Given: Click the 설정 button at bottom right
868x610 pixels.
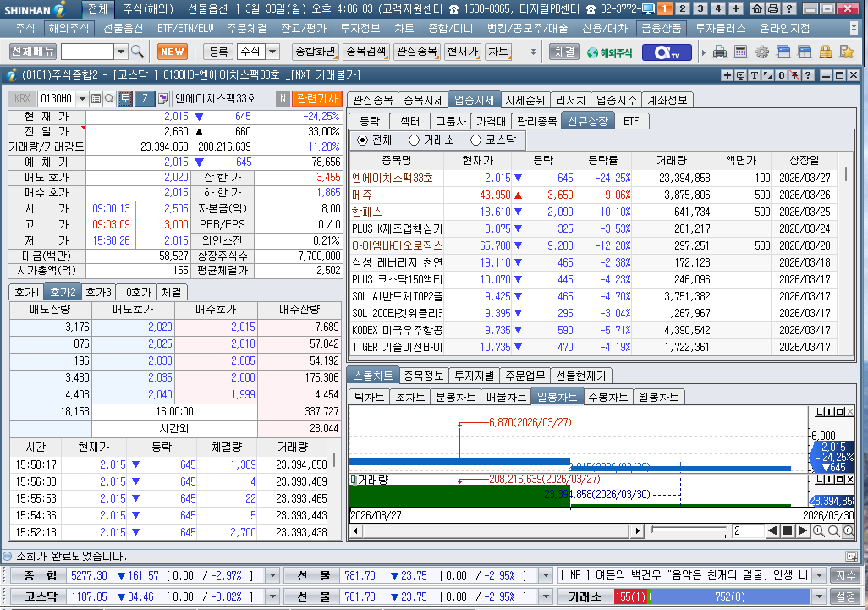Looking at the screenshot, I should pyautogui.click(x=845, y=596).
